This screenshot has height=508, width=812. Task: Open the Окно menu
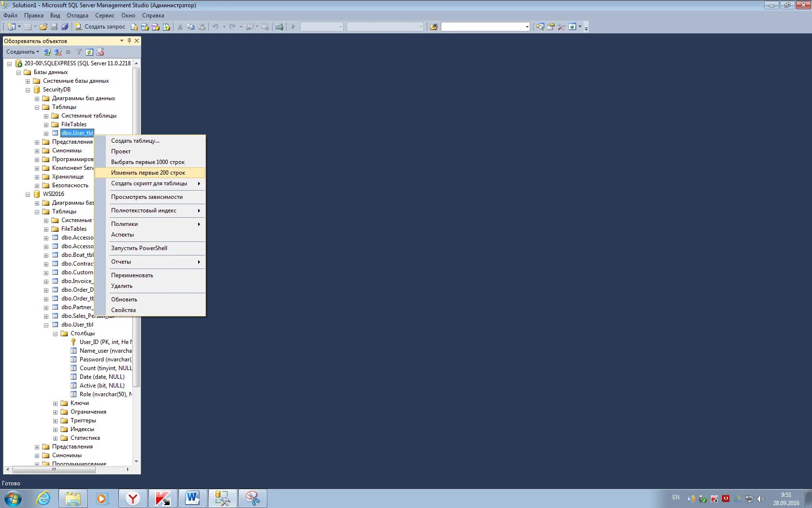click(x=128, y=15)
